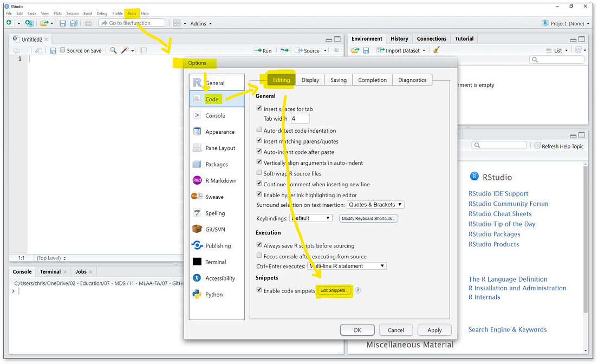
Task: Click the clear objects broom icon
Action: pos(436,50)
